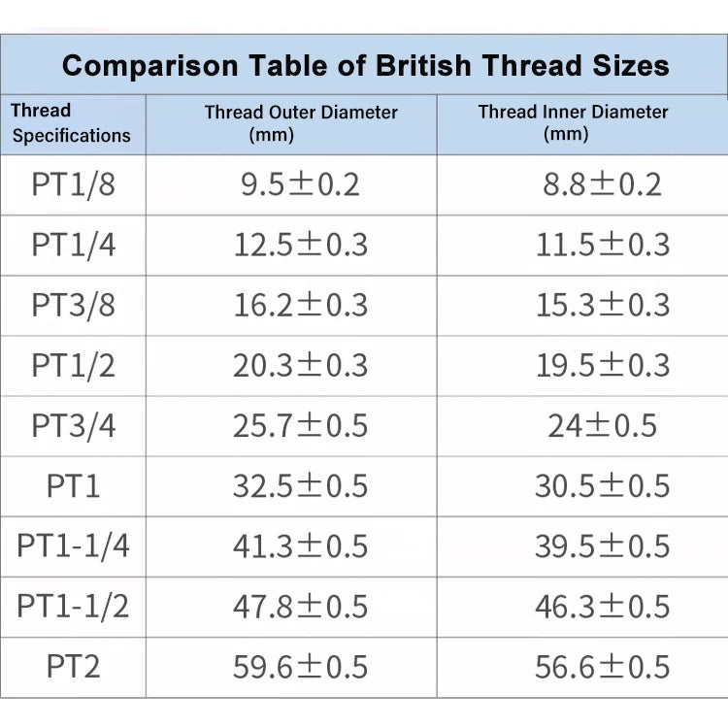Click the 19.5±0.3 inner diameter value
This screenshot has width=728, height=728.
pos(602,365)
